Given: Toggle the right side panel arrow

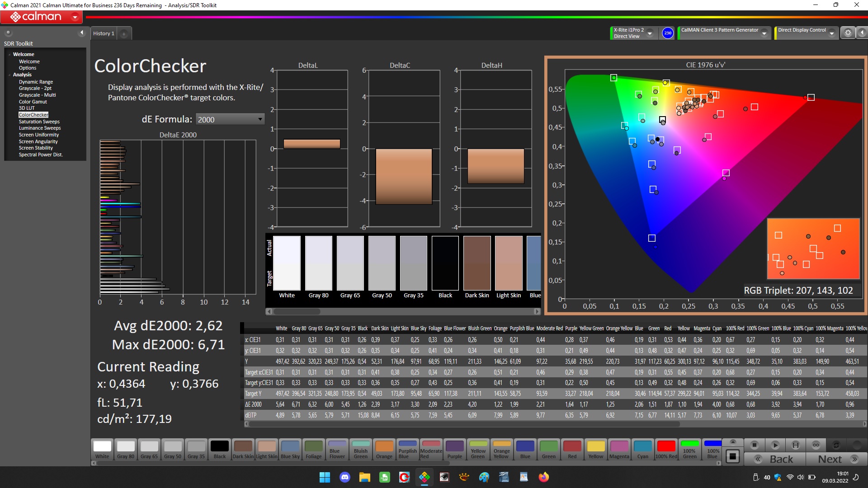Looking at the screenshot, I should [x=862, y=33].
